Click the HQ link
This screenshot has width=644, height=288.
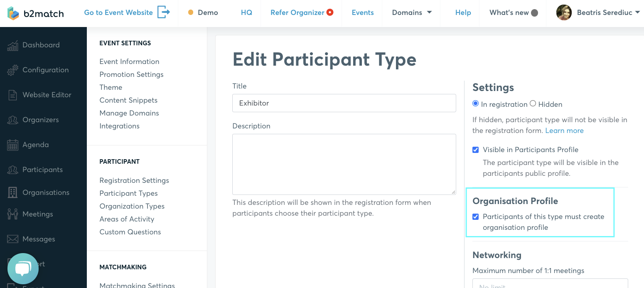pos(246,12)
